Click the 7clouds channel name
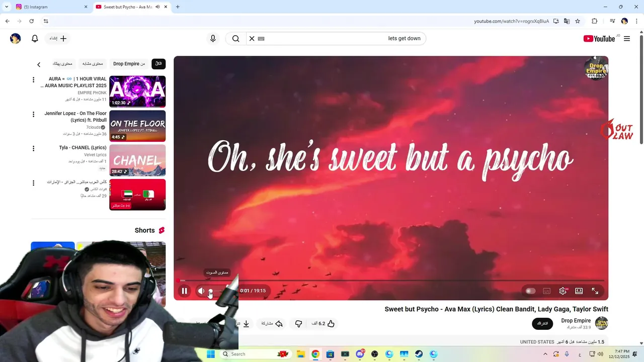644x362 pixels. point(94,127)
